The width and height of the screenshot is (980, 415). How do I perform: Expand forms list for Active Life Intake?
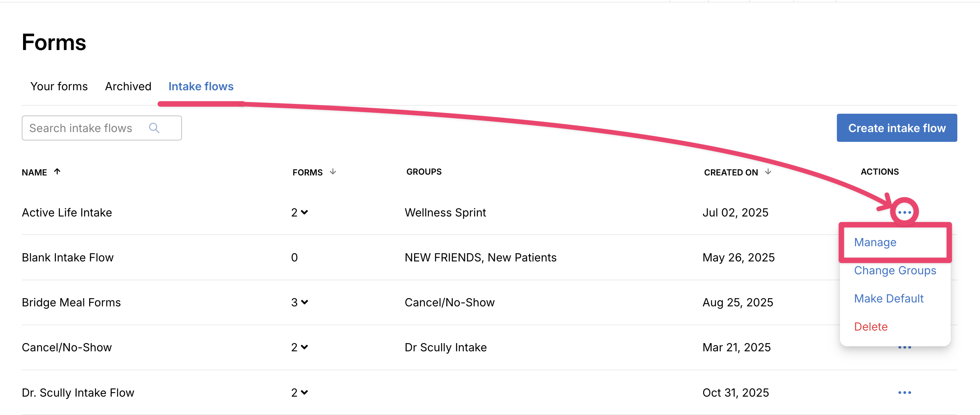click(304, 213)
